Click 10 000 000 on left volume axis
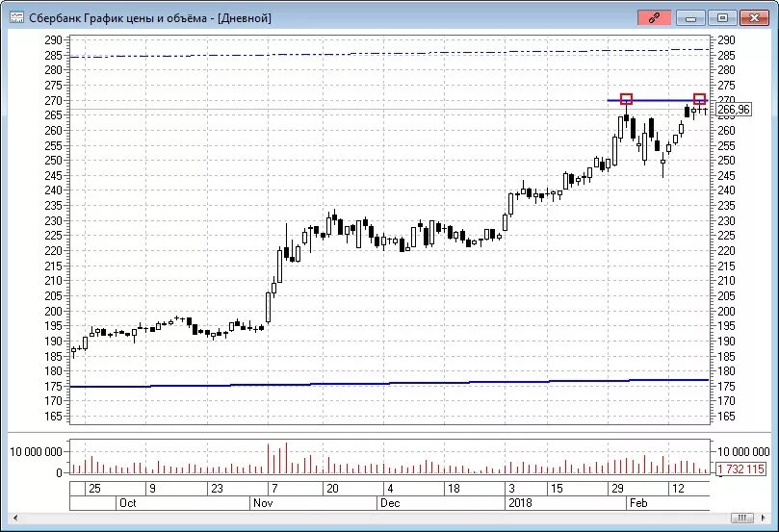779x532 pixels. click(36, 451)
